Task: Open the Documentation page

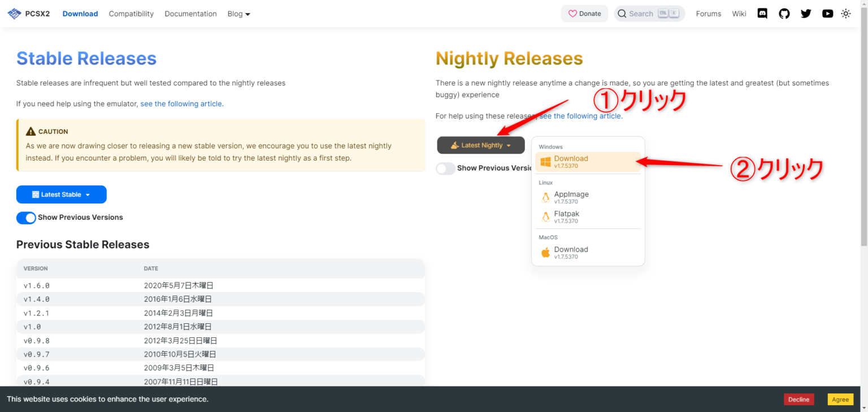Action: coord(190,14)
